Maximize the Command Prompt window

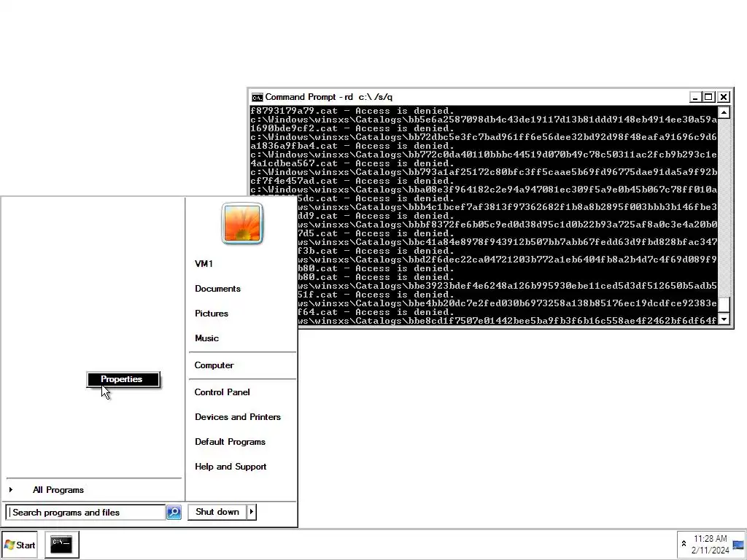point(708,97)
